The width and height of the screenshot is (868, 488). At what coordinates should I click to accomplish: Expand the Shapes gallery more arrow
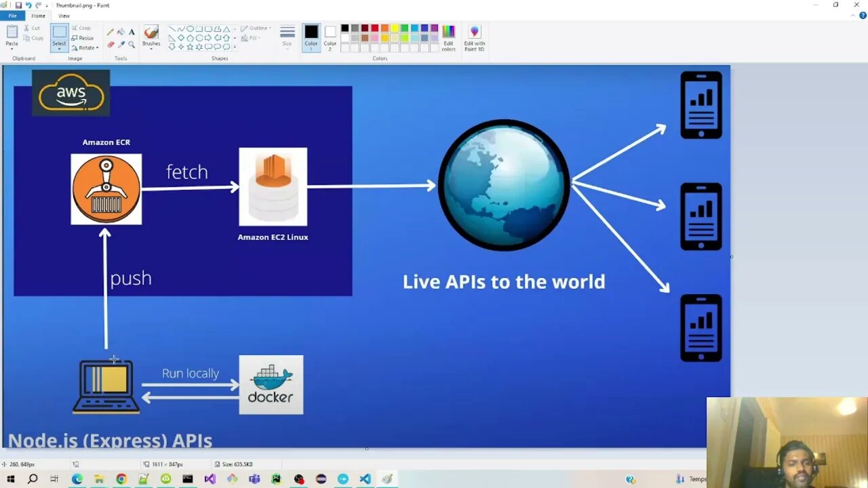click(x=235, y=47)
